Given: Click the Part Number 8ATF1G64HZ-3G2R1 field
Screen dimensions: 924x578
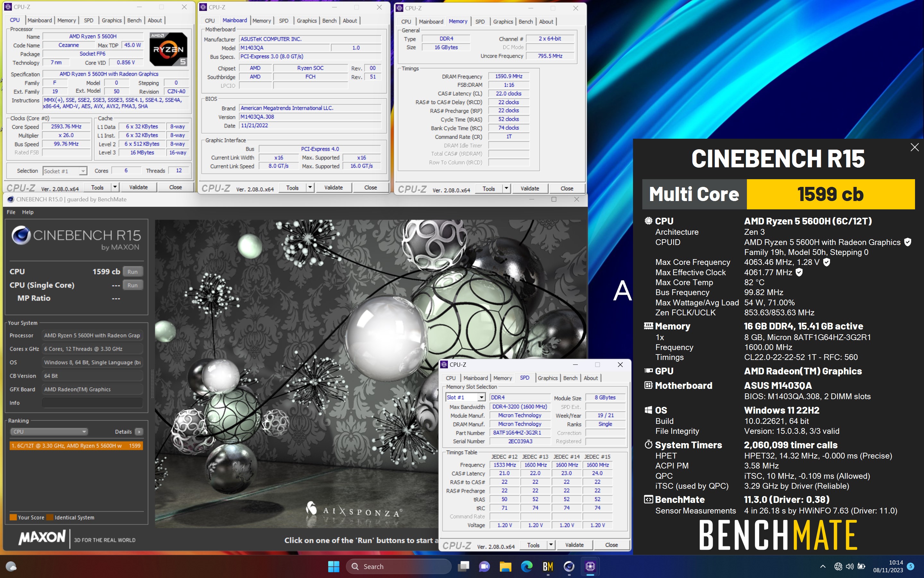Looking at the screenshot, I should [x=520, y=433].
